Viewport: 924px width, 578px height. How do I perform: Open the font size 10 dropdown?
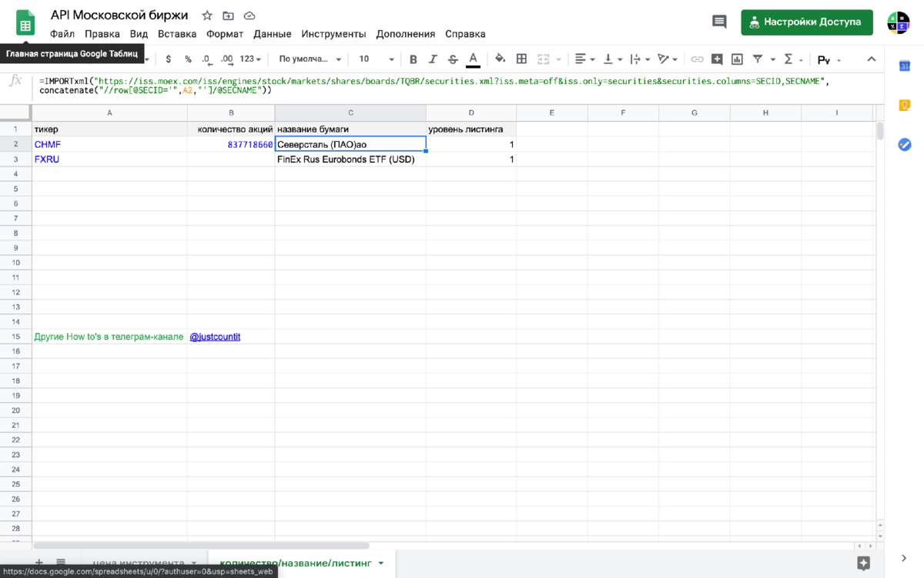click(x=377, y=59)
